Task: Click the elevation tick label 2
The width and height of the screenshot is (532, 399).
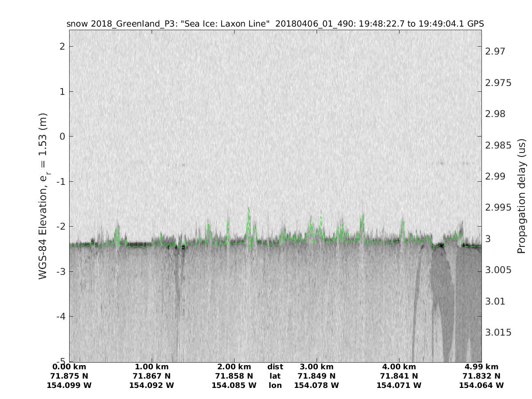Action: point(62,47)
